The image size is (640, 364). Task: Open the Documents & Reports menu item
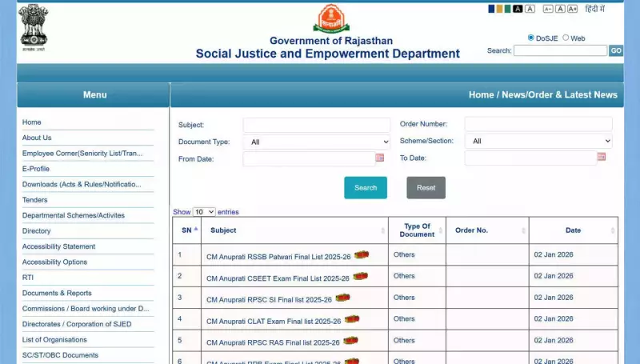pos(57,293)
